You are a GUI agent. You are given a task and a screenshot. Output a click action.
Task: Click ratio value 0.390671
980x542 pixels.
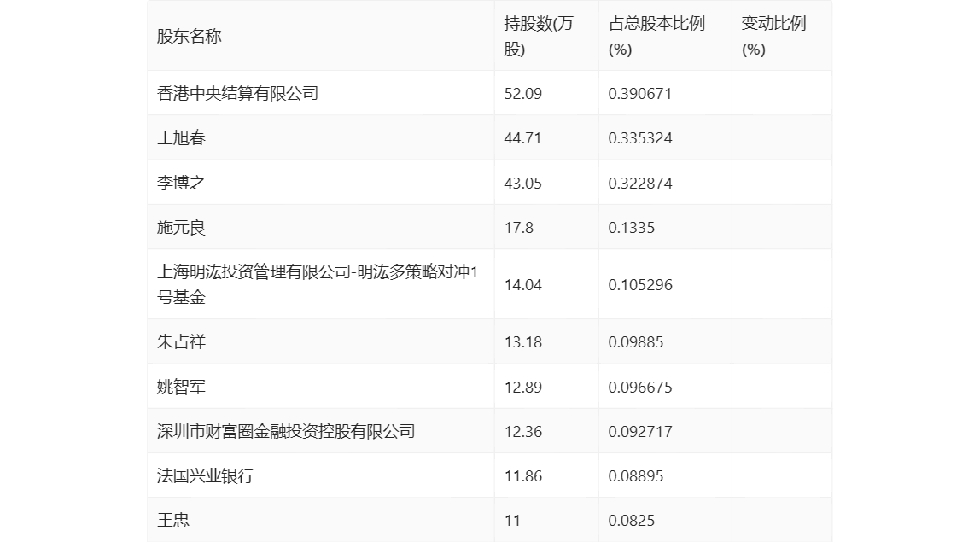(x=640, y=94)
